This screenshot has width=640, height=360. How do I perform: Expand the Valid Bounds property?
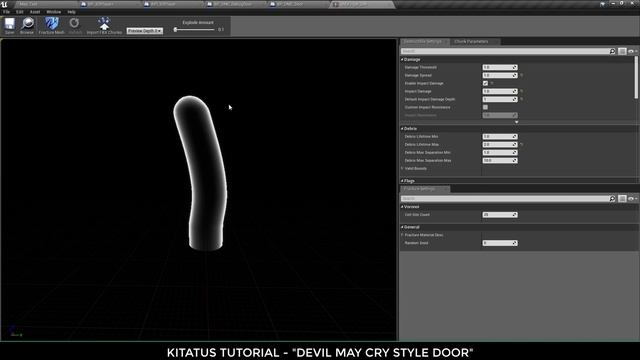(x=402, y=169)
